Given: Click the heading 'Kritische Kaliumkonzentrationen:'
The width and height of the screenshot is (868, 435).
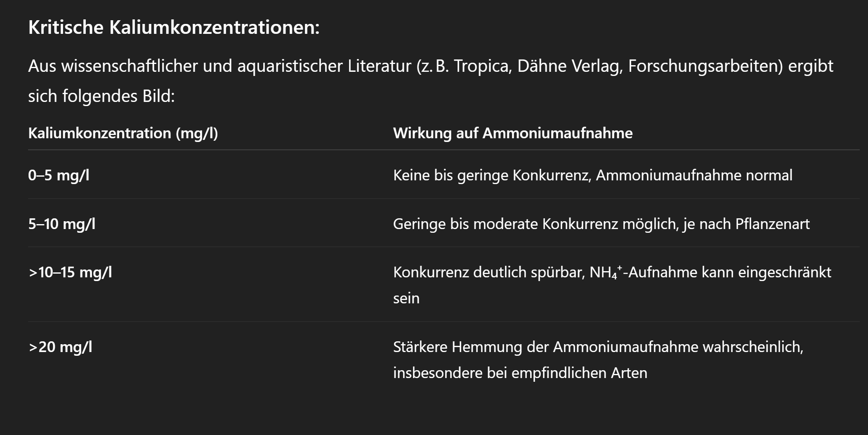Looking at the screenshot, I should tap(174, 28).
